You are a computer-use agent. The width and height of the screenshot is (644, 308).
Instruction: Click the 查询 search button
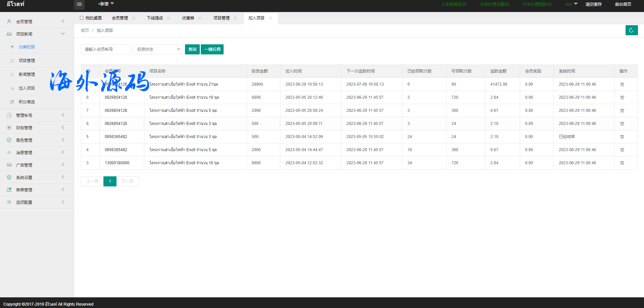[192, 49]
